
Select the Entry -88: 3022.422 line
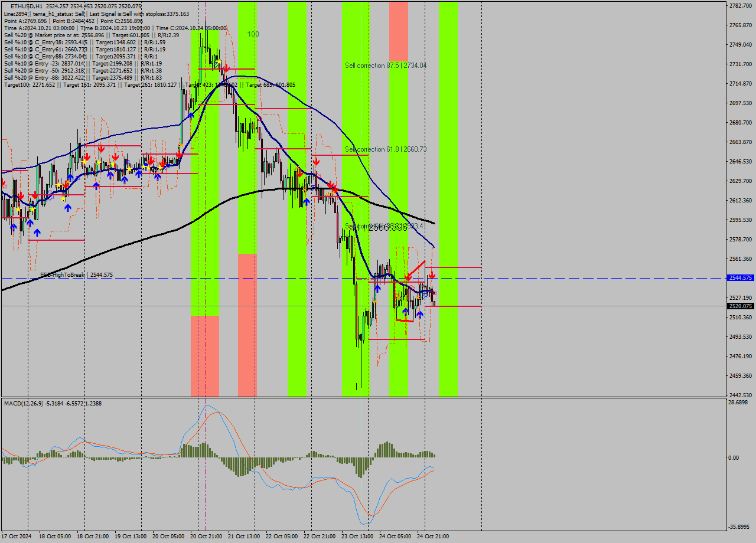[83, 77]
